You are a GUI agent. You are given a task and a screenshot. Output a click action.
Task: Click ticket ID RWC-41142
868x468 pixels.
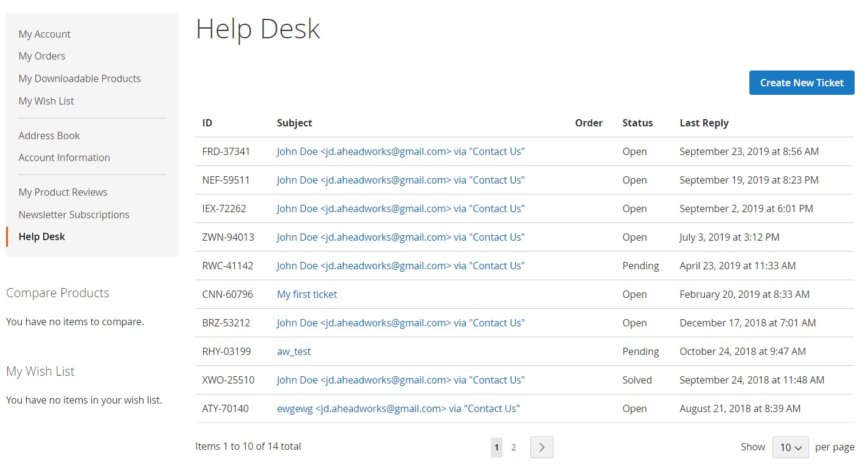[x=227, y=266]
